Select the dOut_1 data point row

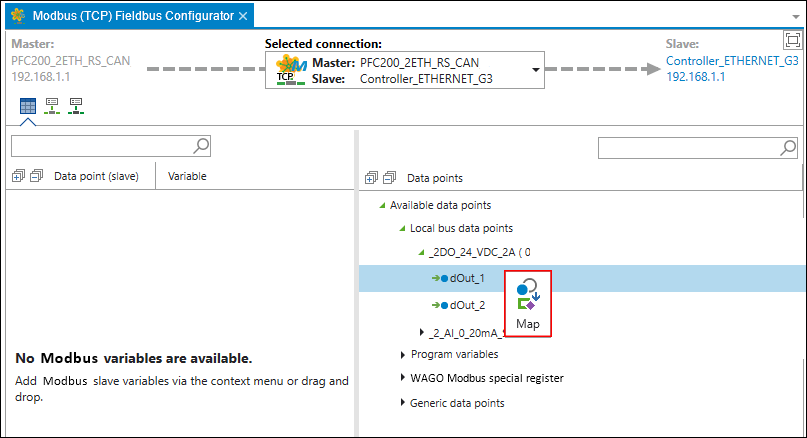point(583,278)
